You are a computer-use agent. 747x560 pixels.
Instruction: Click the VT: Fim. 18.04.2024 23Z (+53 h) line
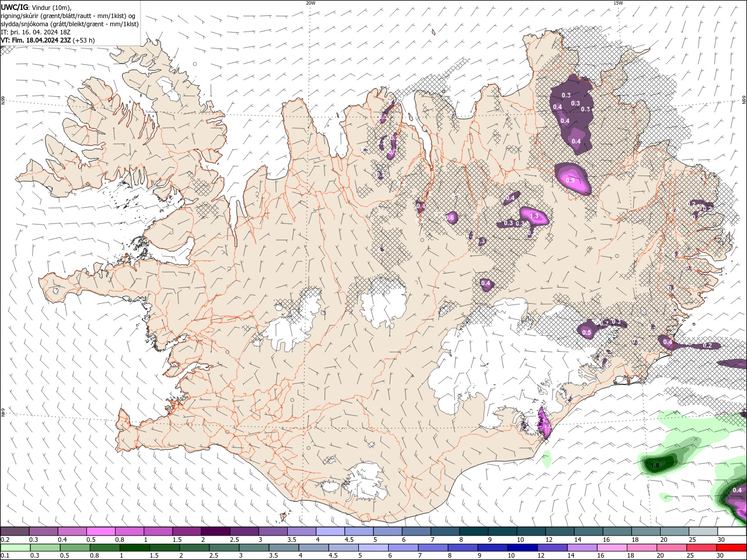(48, 40)
